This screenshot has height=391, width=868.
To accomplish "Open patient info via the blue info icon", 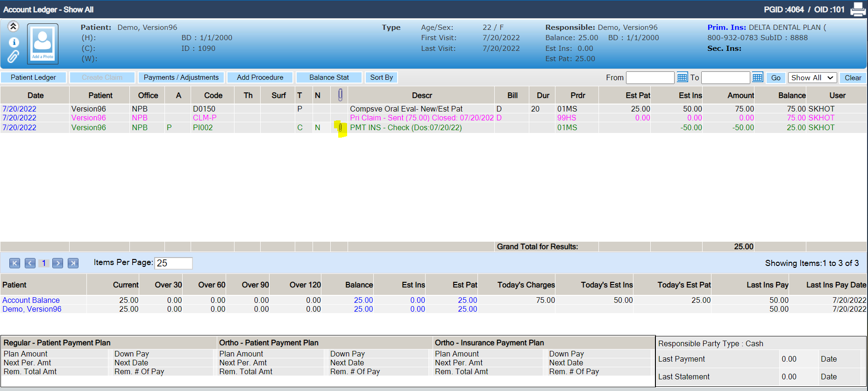I will tap(14, 42).
